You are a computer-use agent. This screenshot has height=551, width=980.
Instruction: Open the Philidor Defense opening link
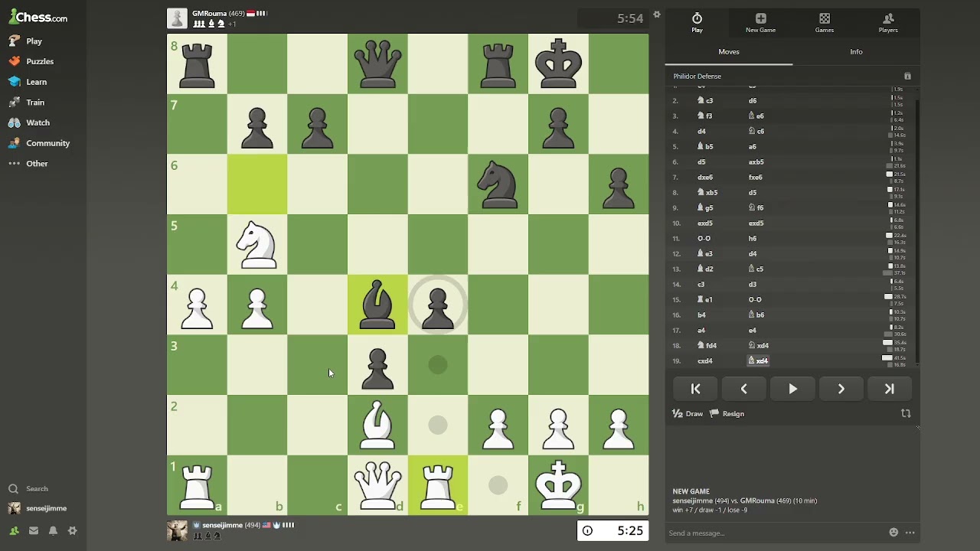(697, 77)
